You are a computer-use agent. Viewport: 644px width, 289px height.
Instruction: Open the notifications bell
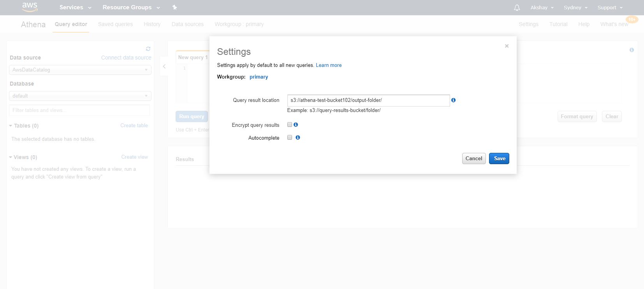pyautogui.click(x=517, y=7)
